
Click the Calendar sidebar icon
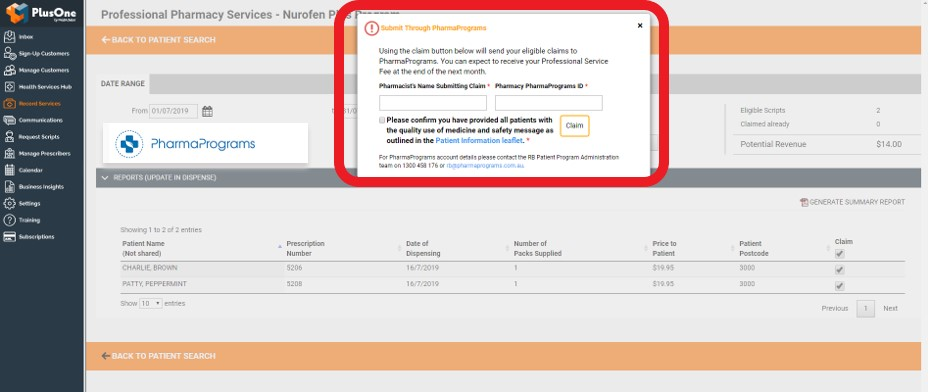click(9, 170)
